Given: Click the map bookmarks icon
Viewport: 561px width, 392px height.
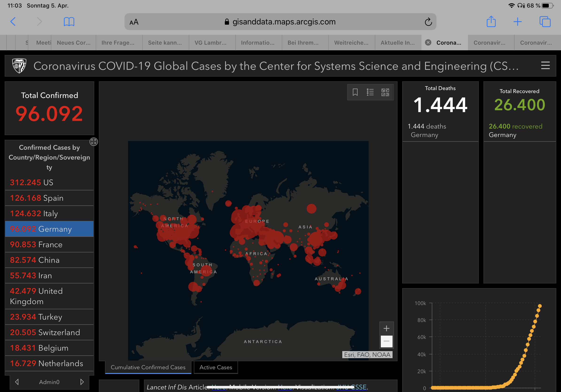Looking at the screenshot, I should pos(355,92).
